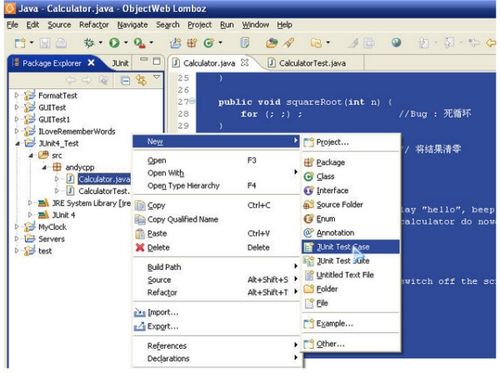
Task: Expand JRE System Library node
Action: point(30,203)
